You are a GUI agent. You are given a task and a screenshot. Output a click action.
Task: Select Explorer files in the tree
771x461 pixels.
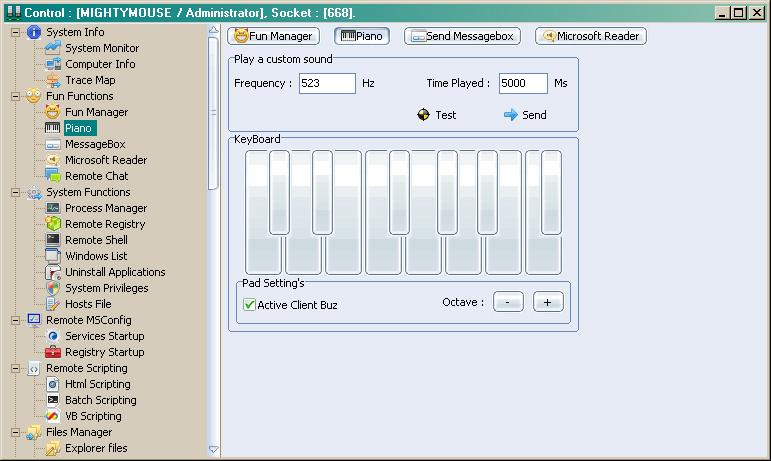pyautogui.click(x=96, y=448)
